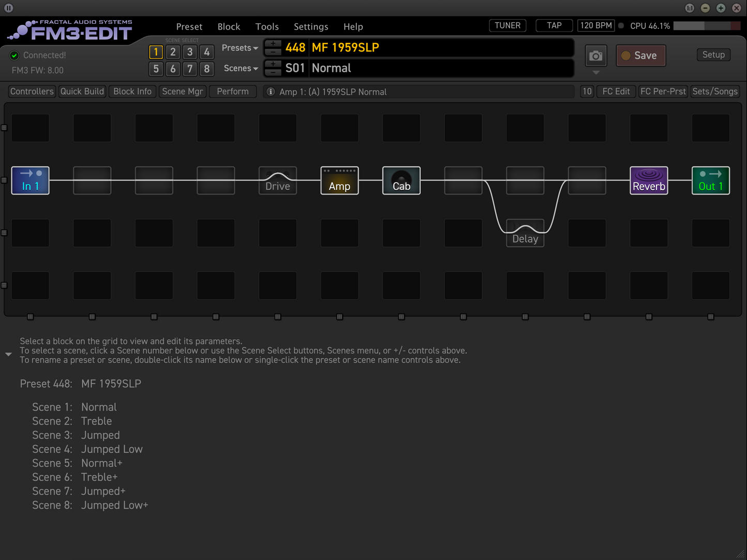The height and width of the screenshot is (560, 747).
Task: Select scene 6 button
Action: [173, 69]
